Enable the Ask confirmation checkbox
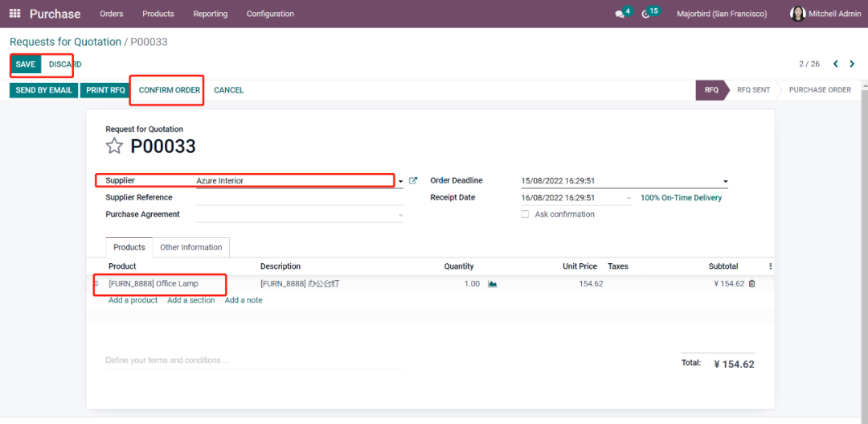 pyautogui.click(x=525, y=215)
